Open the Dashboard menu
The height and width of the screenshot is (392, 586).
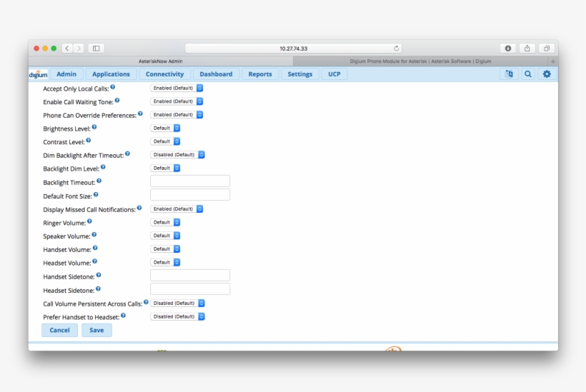click(216, 74)
